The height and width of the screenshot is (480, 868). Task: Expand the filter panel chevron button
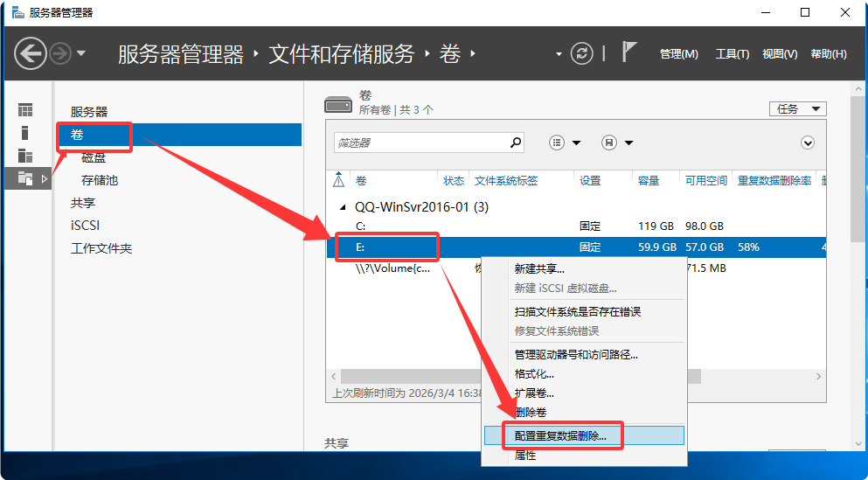click(x=808, y=143)
